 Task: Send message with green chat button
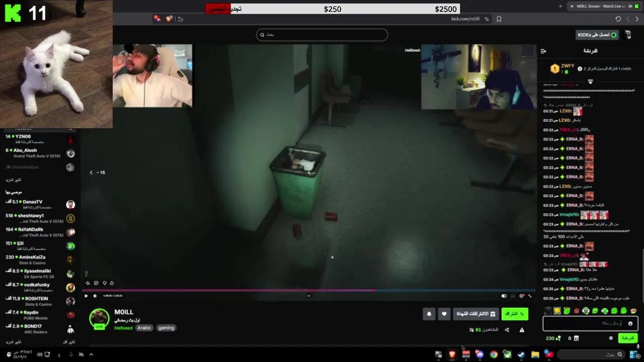pyautogui.click(x=628, y=338)
